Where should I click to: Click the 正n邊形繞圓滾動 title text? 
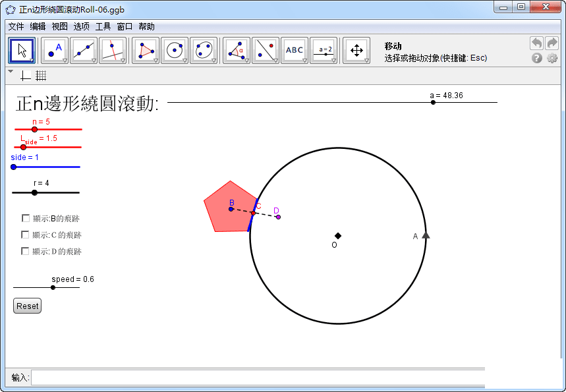(x=87, y=103)
